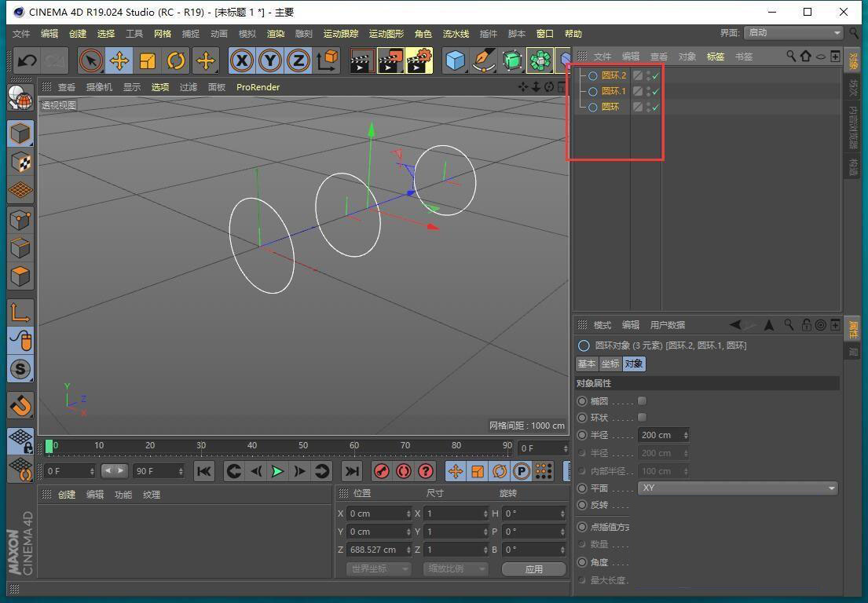Toggle the ring (环状) checkbox
The image size is (868, 603).
click(x=642, y=417)
